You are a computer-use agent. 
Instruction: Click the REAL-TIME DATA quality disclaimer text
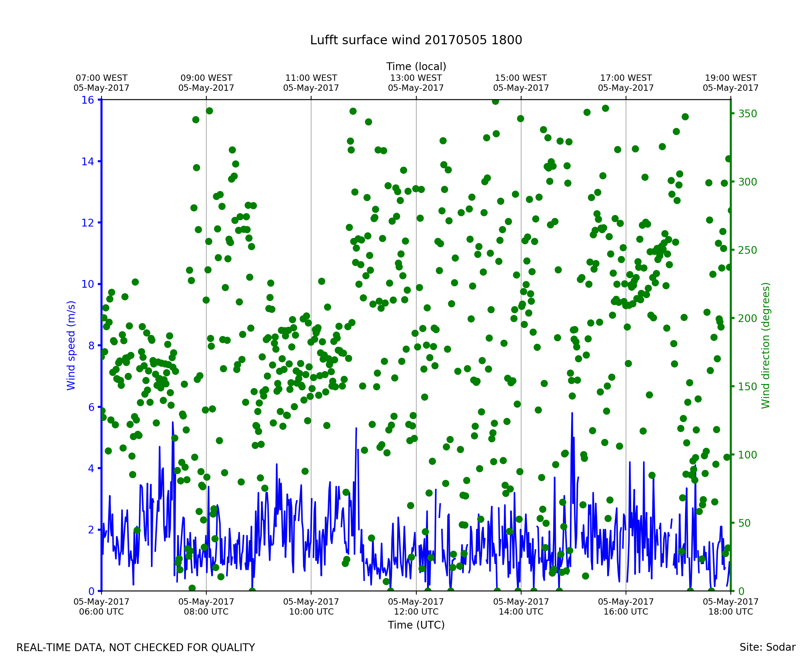[135, 648]
